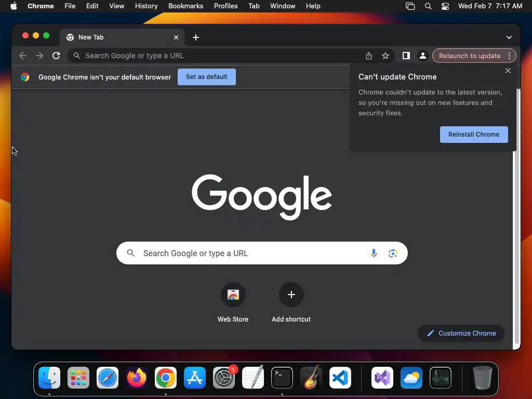This screenshot has height=399, width=532.
Task: Open the Apple menu
Action: click(14, 6)
